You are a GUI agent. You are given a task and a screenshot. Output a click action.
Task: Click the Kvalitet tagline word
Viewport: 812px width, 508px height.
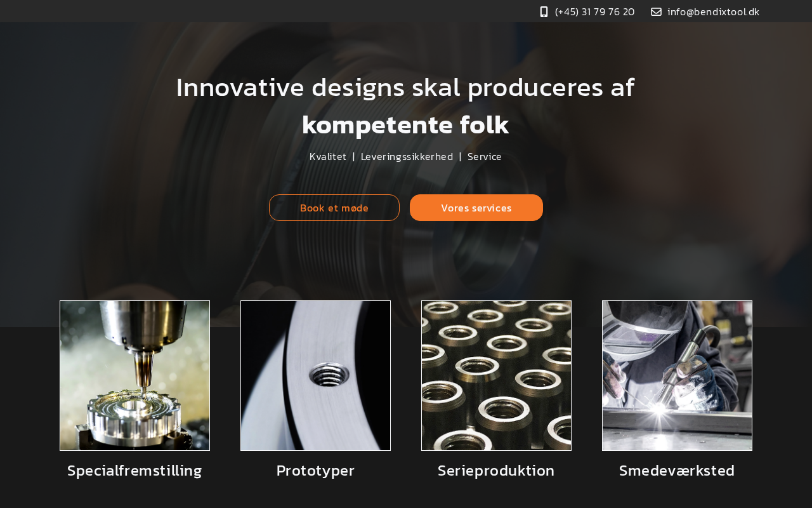pyautogui.click(x=328, y=156)
